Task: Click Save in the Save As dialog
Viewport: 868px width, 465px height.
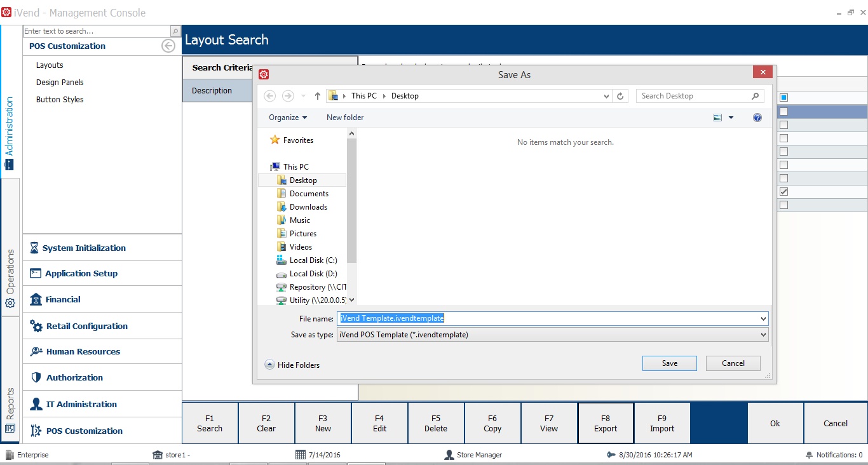Action: pyautogui.click(x=670, y=363)
